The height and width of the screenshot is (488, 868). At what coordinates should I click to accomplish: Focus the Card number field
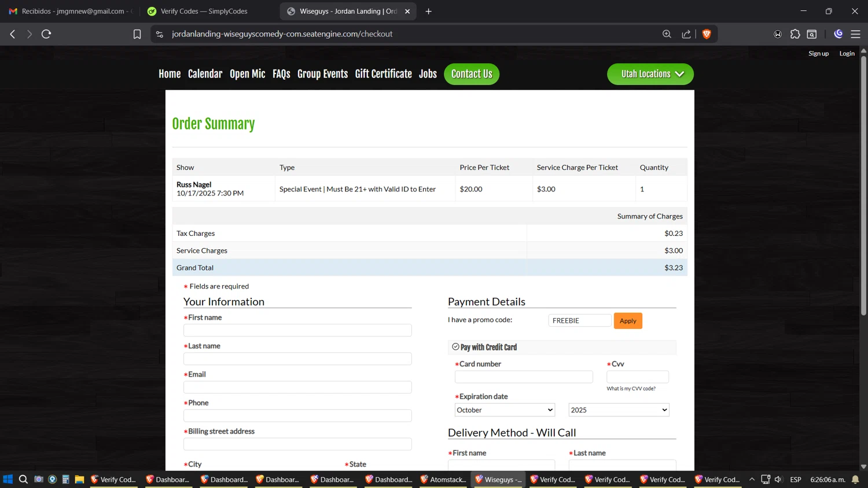(x=524, y=377)
